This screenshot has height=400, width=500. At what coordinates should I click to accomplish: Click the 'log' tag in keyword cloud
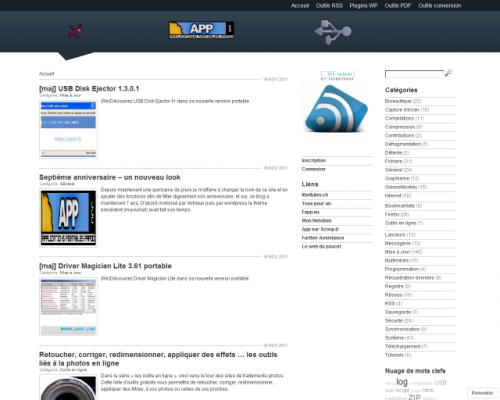(402, 382)
